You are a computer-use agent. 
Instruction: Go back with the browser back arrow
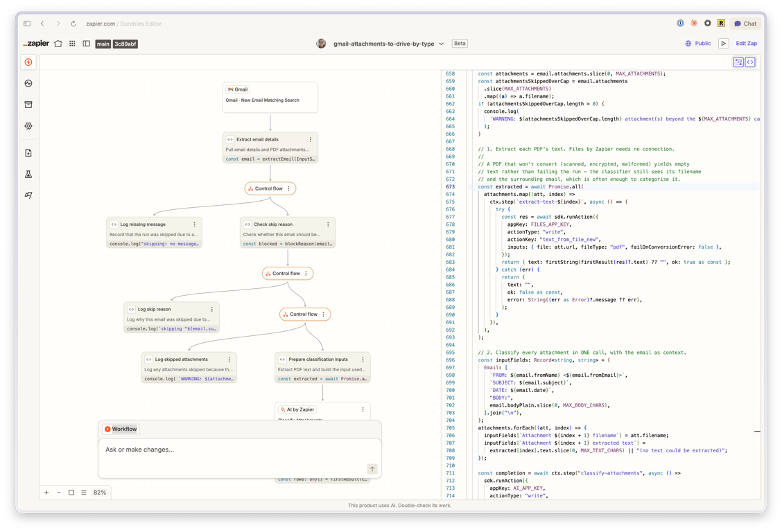[42, 24]
